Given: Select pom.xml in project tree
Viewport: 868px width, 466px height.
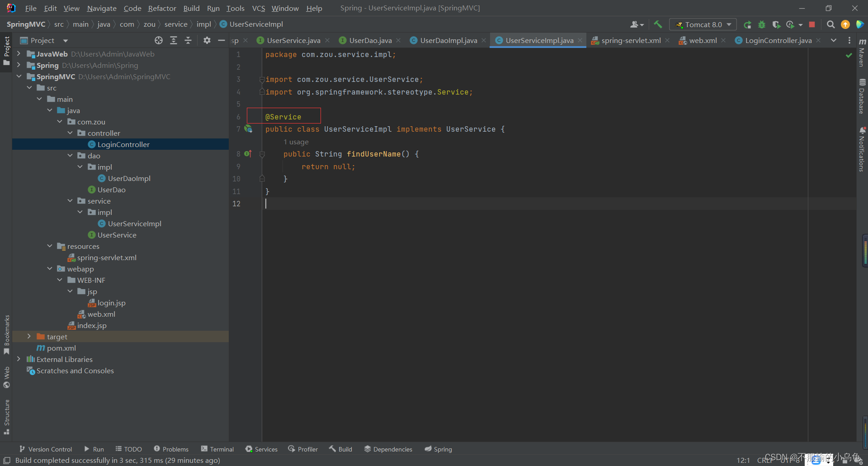Looking at the screenshot, I should (61, 348).
